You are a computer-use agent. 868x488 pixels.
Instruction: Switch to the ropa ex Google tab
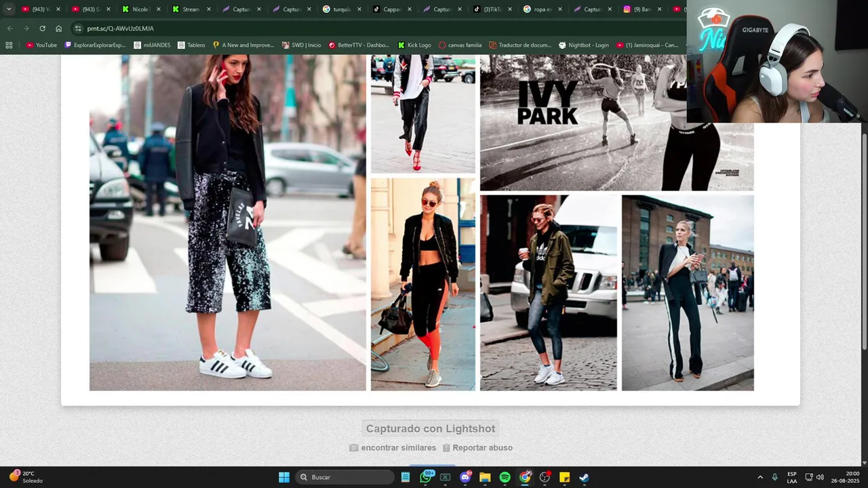point(542,9)
